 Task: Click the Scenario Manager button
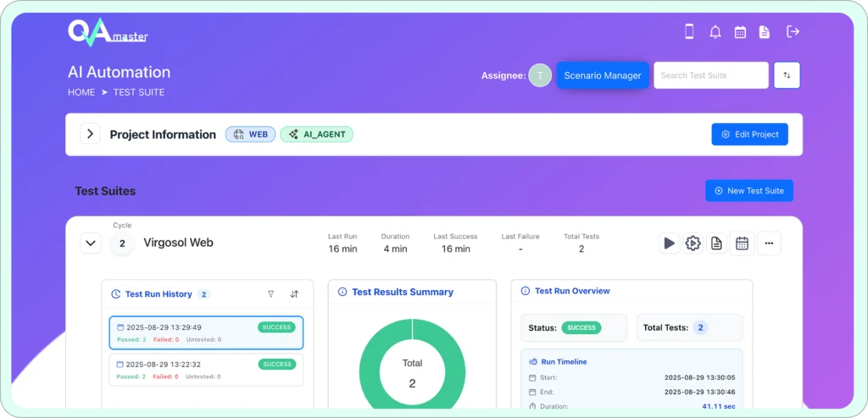click(x=603, y=75)
